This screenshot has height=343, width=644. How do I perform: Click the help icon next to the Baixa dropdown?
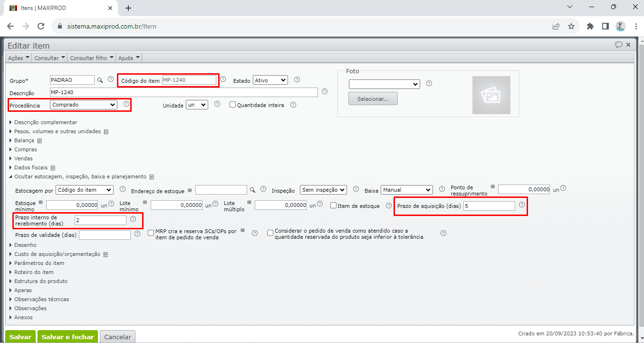pos(442,189)
